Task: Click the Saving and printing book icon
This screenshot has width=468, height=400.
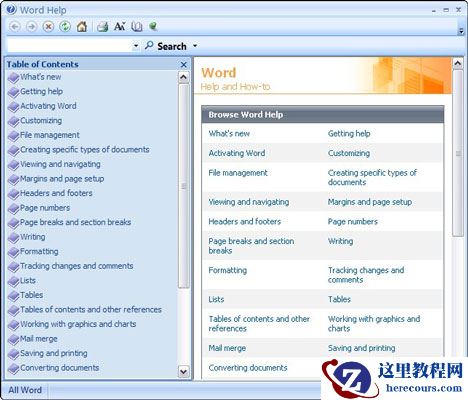Action: tap(14, 354)
